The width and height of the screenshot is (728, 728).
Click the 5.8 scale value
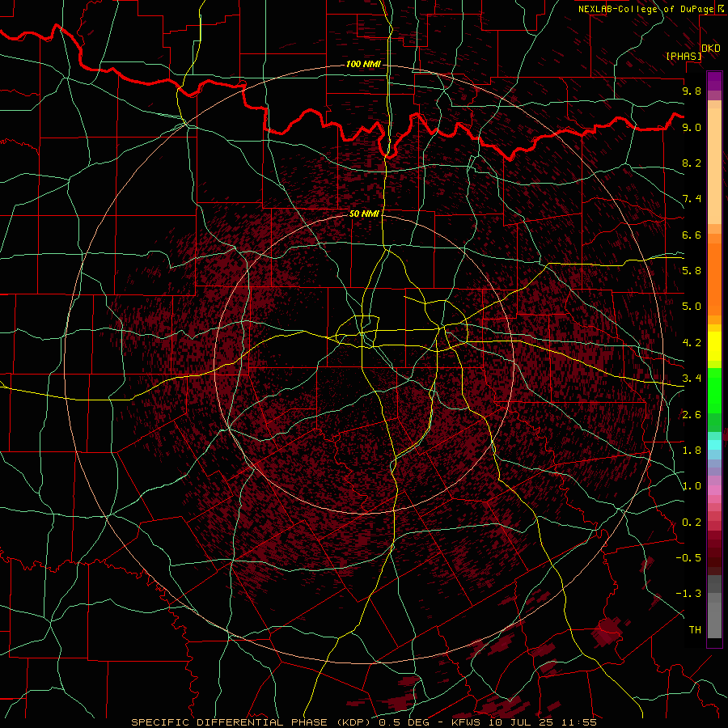point(692,270)
